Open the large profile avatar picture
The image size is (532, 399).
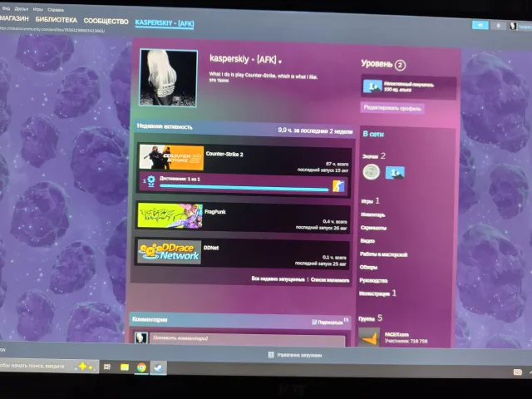168,78
